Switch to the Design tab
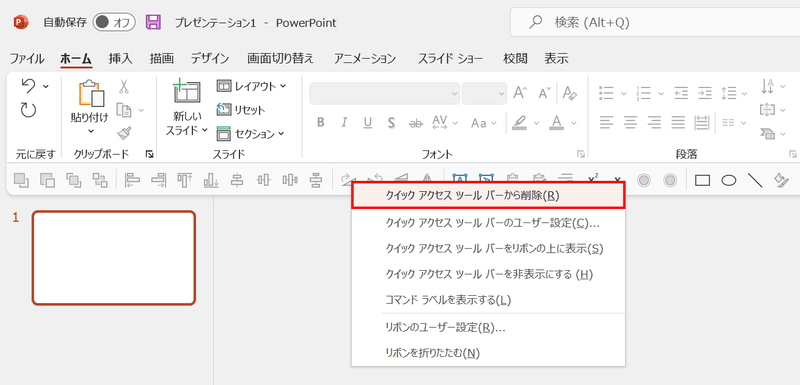800x385 pixels. click(210, 59)
